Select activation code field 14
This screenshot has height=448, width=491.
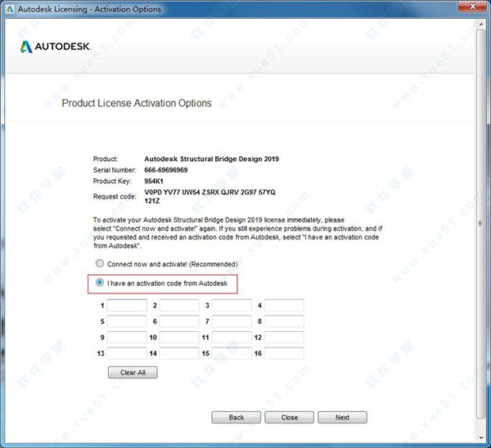click(179, 353)
